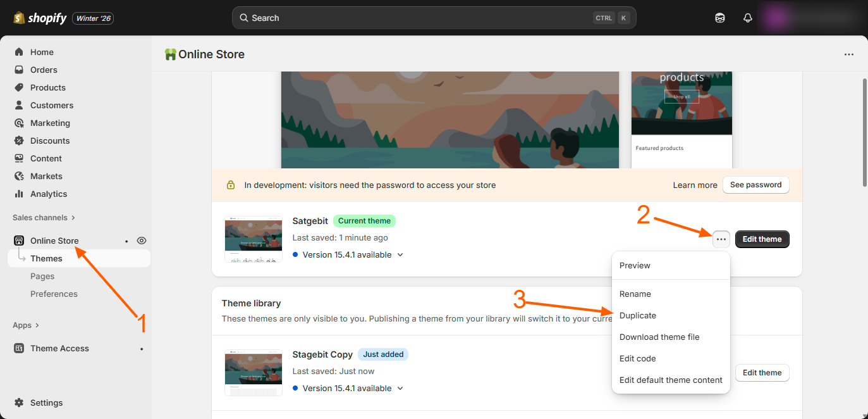Click the Theme Access app icon
The height and width of the screenshot is (419, 868).
(19, 348)
